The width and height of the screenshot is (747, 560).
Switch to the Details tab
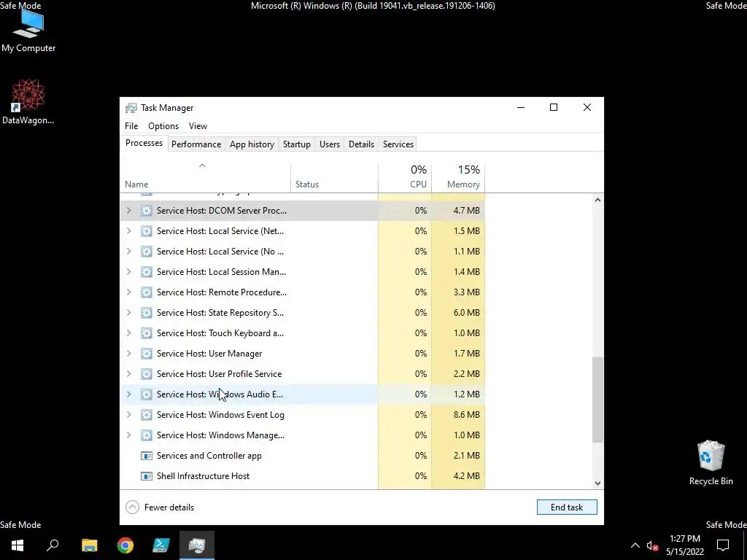[x=361, y=144]
